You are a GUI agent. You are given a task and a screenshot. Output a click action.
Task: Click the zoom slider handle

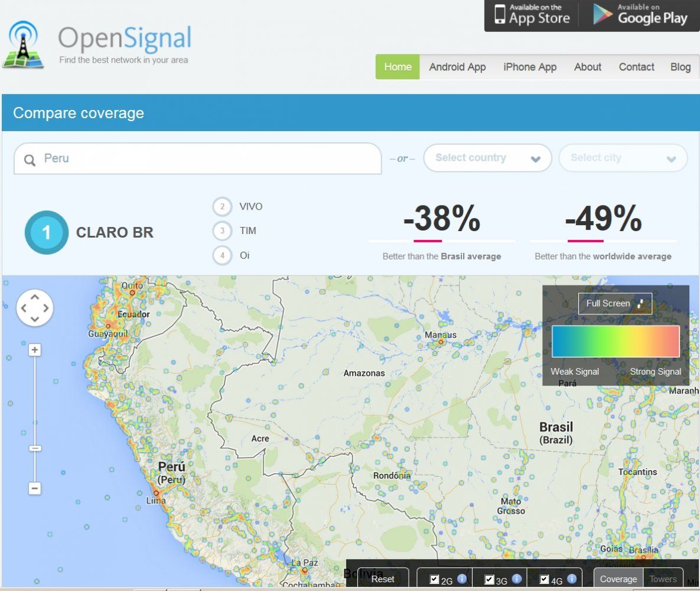click(x=35, y=449)
